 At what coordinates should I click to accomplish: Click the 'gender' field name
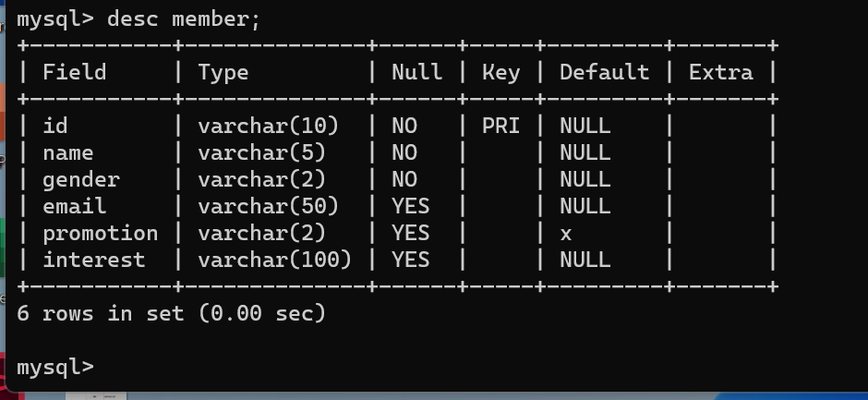pyautogui.click(x=81, y=180)
